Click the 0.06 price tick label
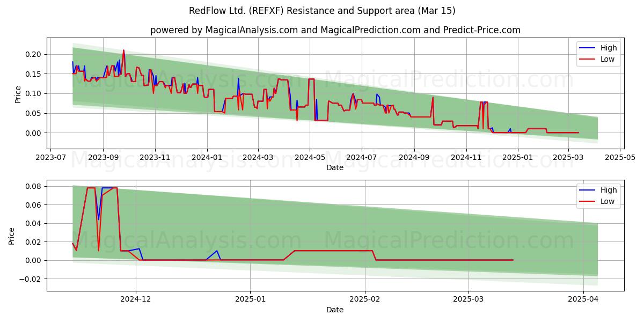 click(x=33, y=205)
